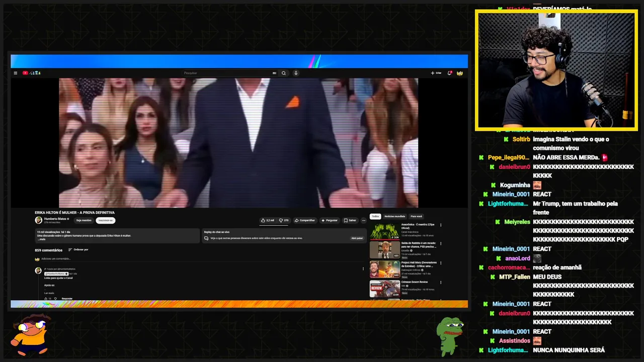This screenshot has height=362, width=644.
Task: Click Responder on pinned comment
Action: point(67,299)
